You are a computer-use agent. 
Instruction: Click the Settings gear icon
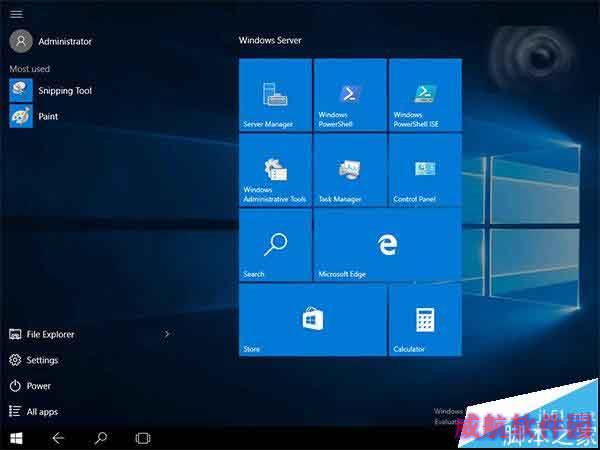[x=15, y=360]
